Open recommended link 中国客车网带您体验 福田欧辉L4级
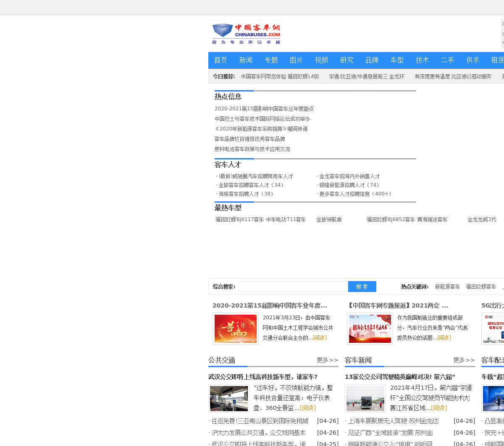The height and width of the screenshot is (446, 504). (x=280, y=76)
